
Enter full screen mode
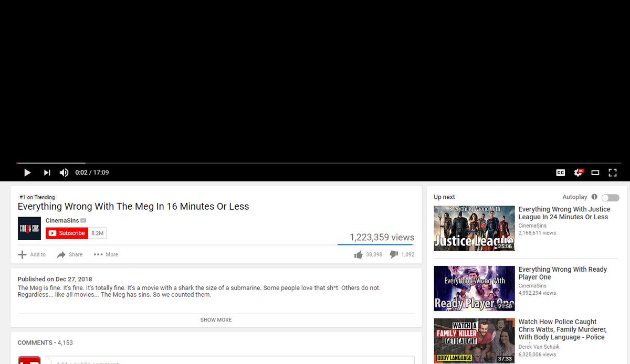[612, 173]
